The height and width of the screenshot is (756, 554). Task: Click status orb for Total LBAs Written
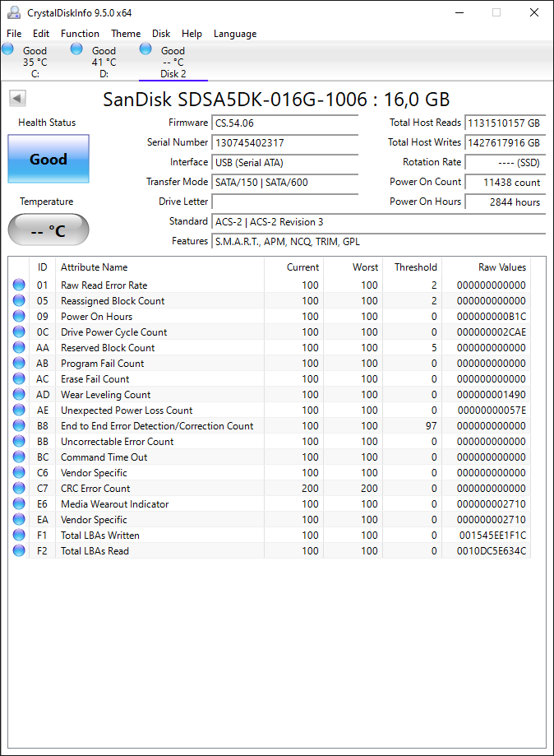point(19,535)
